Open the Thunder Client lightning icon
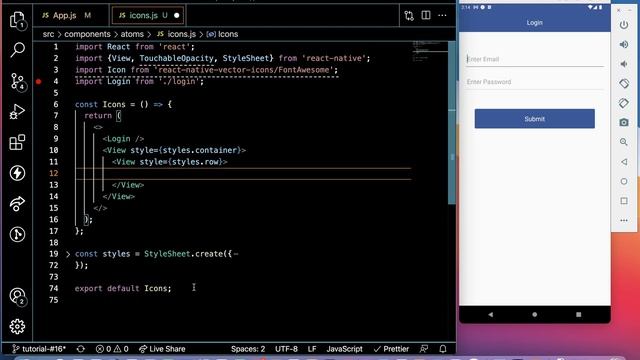The width and height of the screenshot is (640, 360). click(x=17, y=173)
